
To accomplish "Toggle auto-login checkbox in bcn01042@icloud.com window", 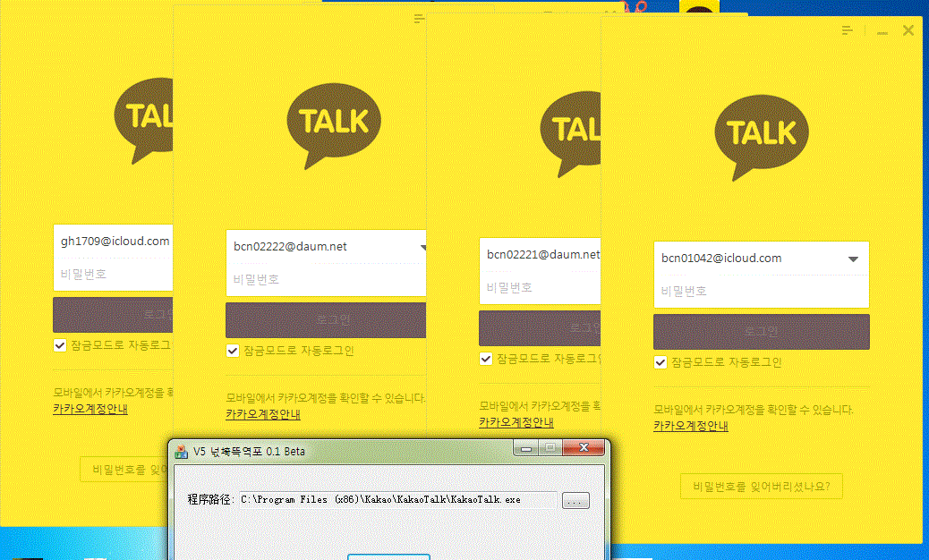I will [661, 362].
